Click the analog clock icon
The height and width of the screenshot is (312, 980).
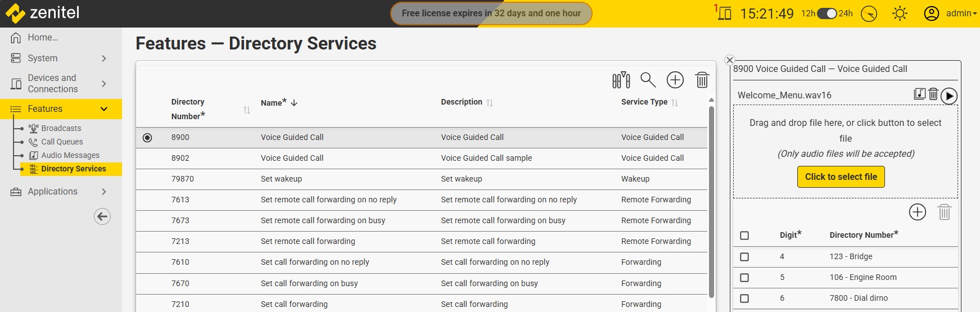(869, 13)
